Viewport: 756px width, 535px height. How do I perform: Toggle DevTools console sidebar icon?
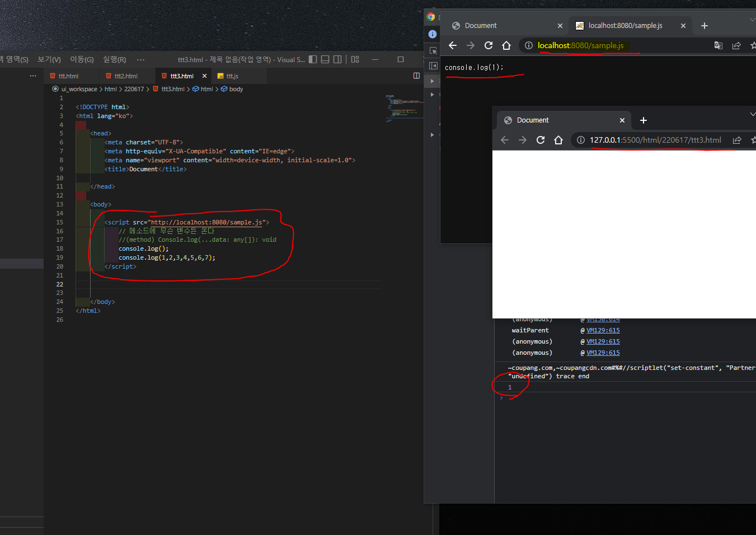433,66
